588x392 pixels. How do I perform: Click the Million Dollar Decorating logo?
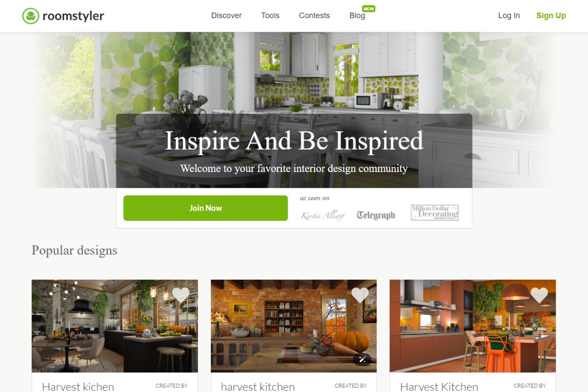435,213
